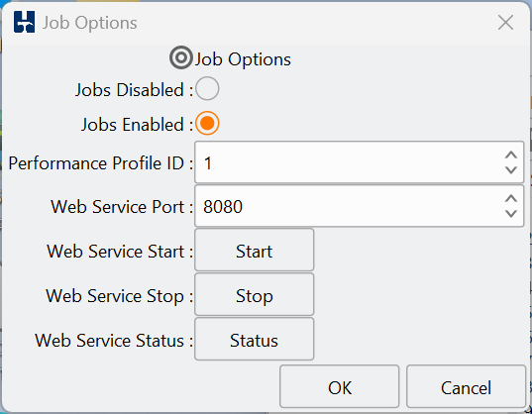This screenshot has height=414, width=532.
Task: Focus the Web Service Port field
Action: [350, 206]
